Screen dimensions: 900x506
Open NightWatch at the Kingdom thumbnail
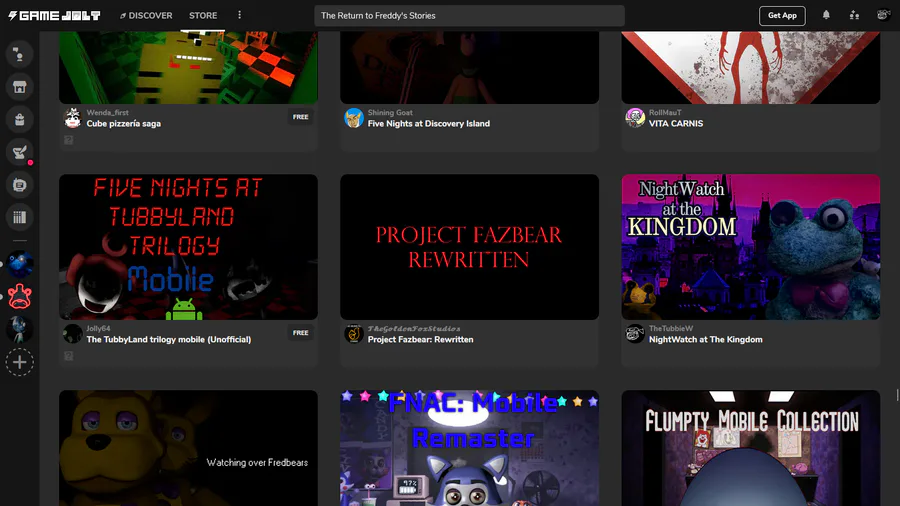751,247
